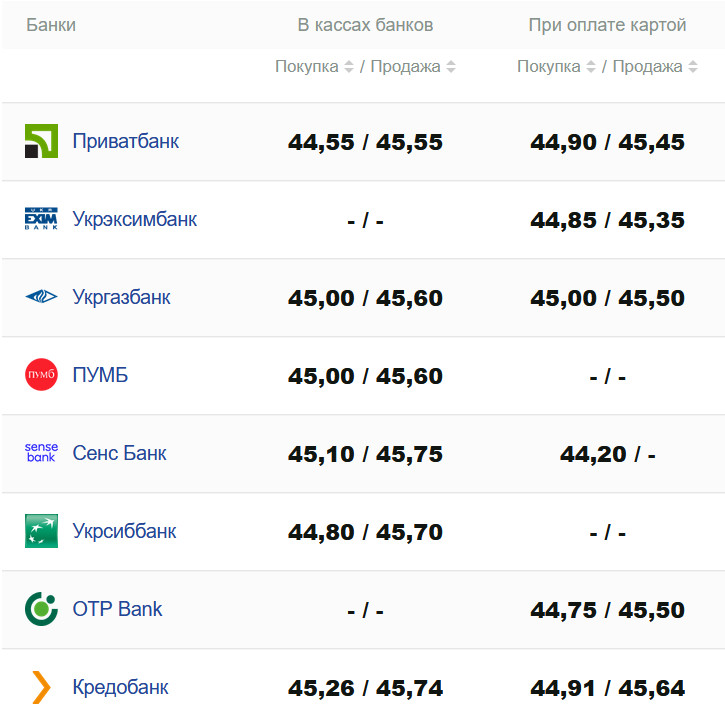Click the red ПУМБ logo icon

41,375
